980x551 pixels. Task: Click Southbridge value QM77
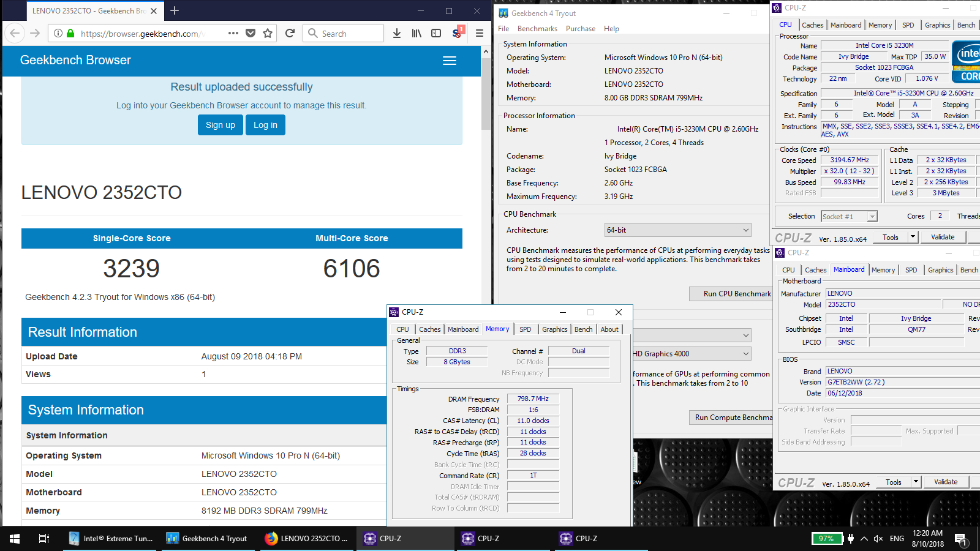[916, 329]
